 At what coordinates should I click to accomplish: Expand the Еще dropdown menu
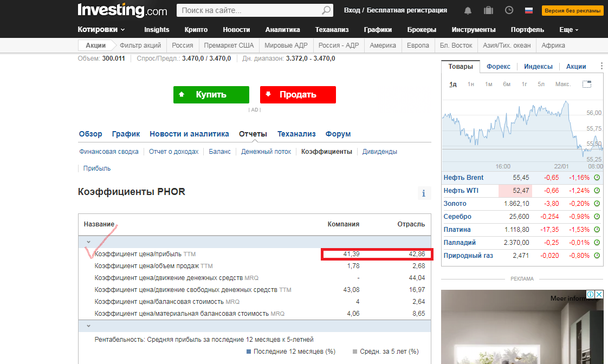tap(569, 29)
